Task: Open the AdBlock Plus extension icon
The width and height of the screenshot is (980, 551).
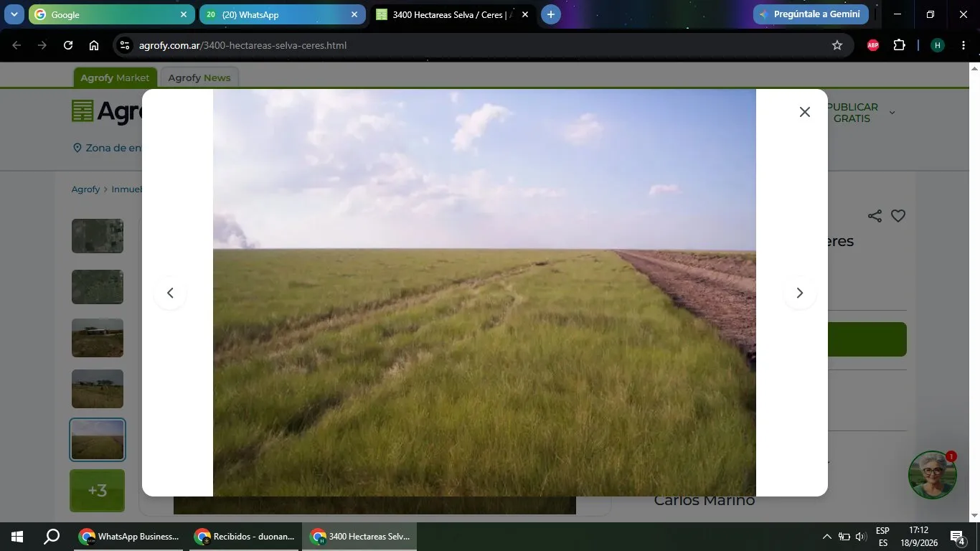Action: click(x=873, y=45)
